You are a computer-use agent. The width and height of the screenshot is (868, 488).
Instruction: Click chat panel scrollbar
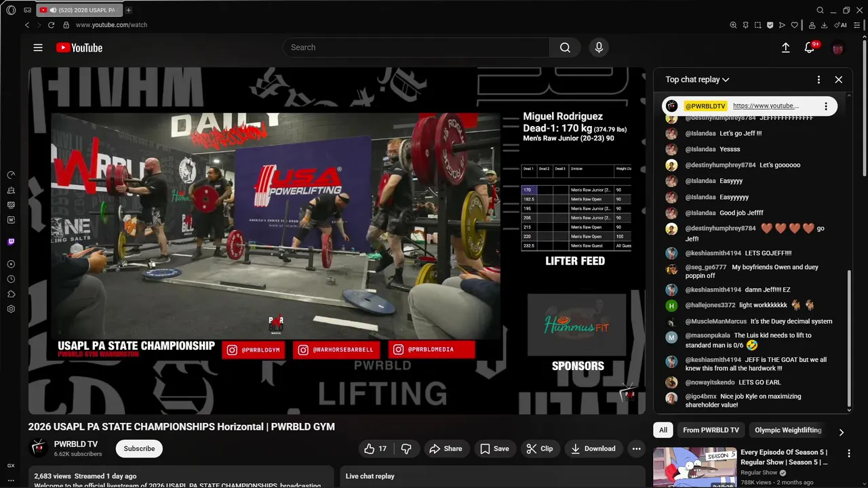click(x=849, y=339)
